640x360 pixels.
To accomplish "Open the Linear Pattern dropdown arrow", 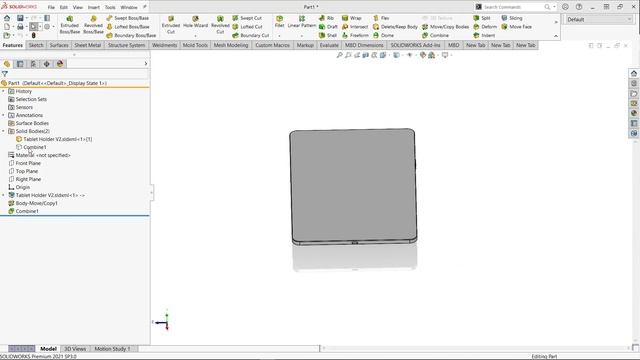I will (x=302, y=36).
